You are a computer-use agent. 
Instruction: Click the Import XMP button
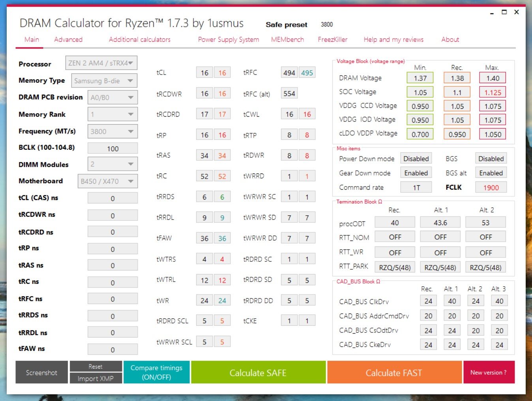[x=96, y=379]
